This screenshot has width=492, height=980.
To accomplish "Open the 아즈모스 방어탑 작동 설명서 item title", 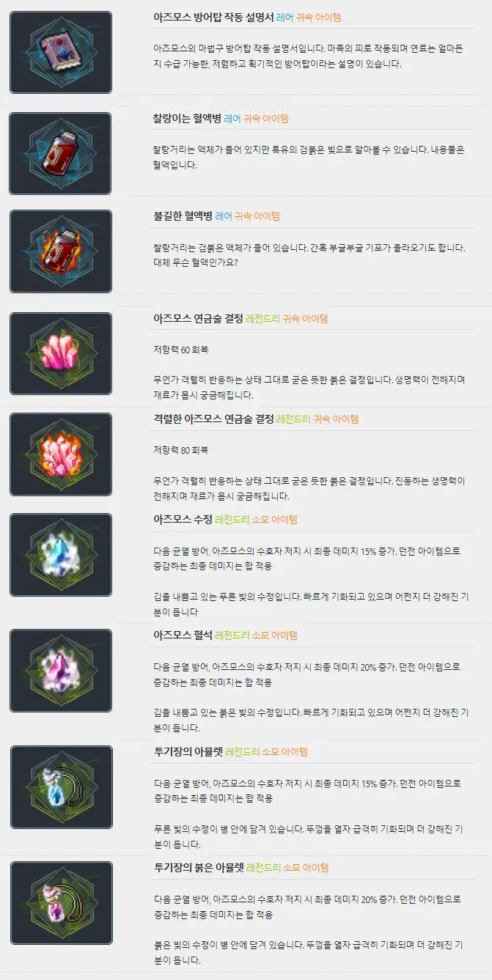I will coord(213,17).
